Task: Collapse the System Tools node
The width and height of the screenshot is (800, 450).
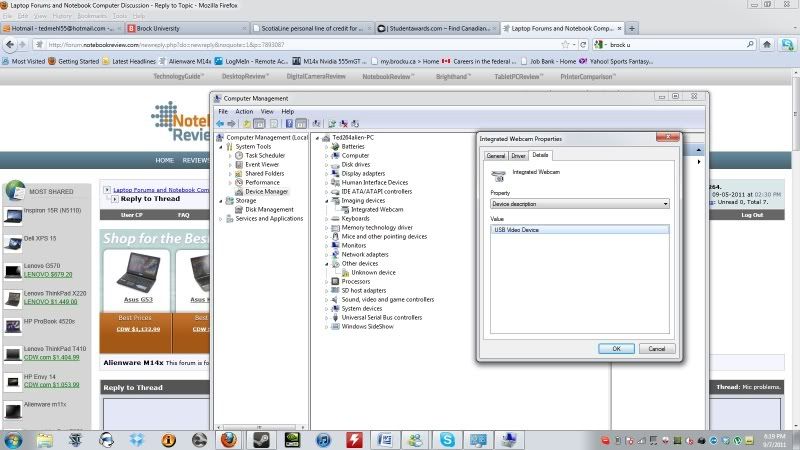Action: click(x=221, y=147)
